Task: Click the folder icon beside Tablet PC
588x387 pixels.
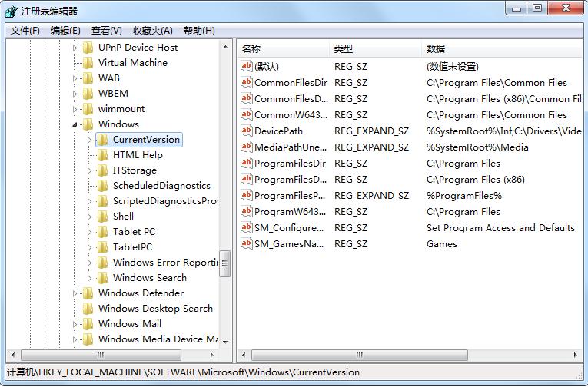Action: (x=102, y=232)
